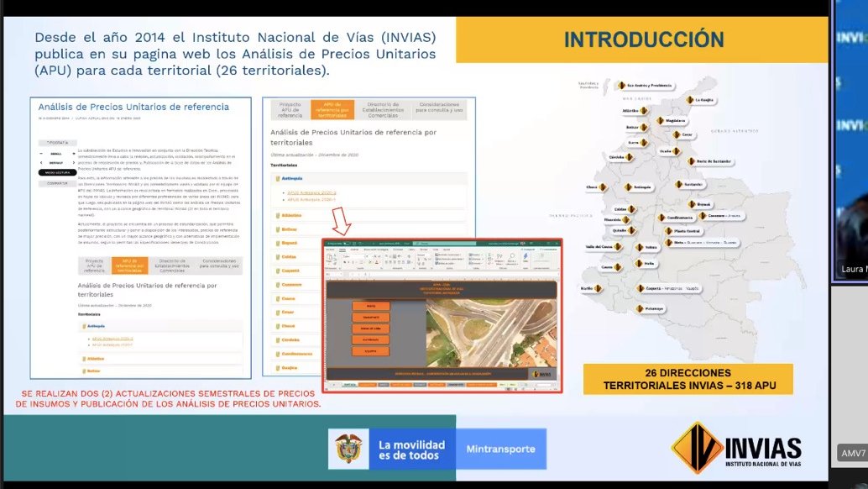The image size is (868, 489).
Task: Select the Sucre marker on the map
Action: tap(644, 143)
